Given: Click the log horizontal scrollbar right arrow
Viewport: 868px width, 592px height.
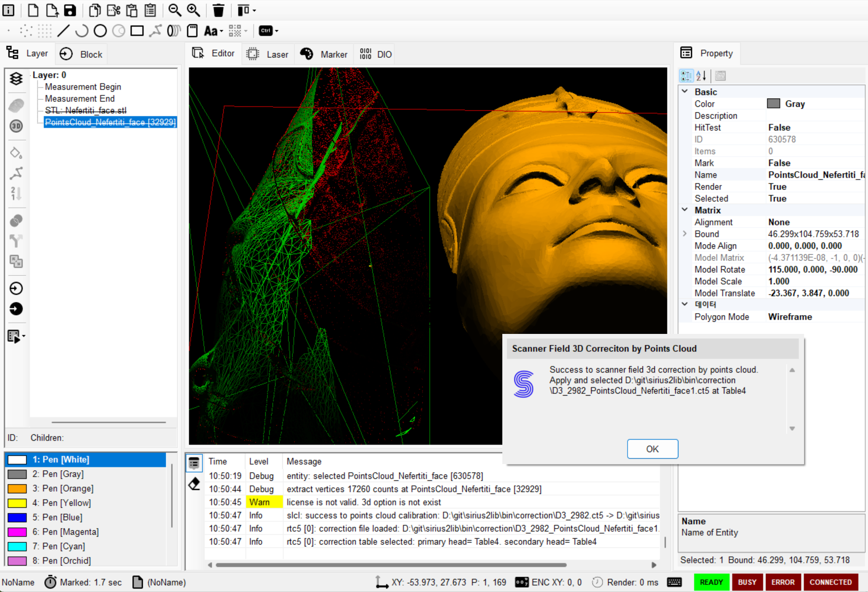Looking at the screenshot, I should [x=654, y=565].
